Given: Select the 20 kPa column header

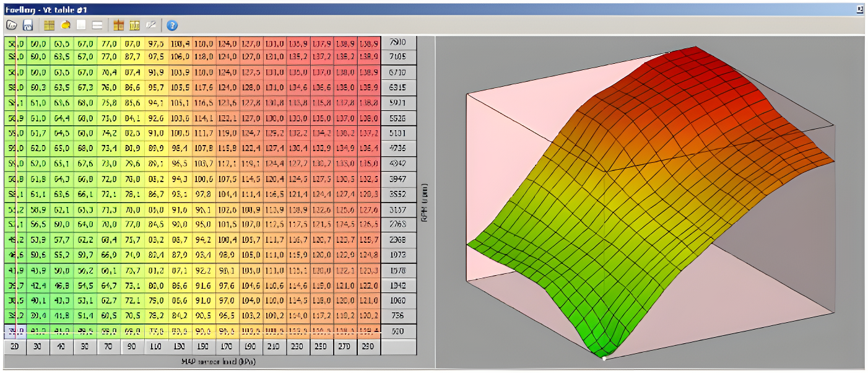Looking at the screenshot, I should point(15,348).
